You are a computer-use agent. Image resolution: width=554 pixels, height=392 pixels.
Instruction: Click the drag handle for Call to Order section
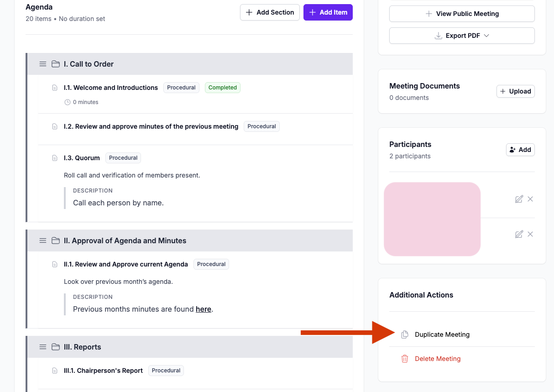[43, 64]
